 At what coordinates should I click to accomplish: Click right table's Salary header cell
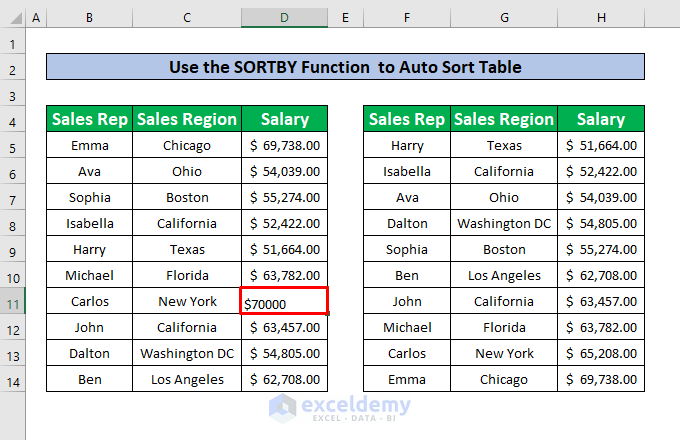[600, 119]
